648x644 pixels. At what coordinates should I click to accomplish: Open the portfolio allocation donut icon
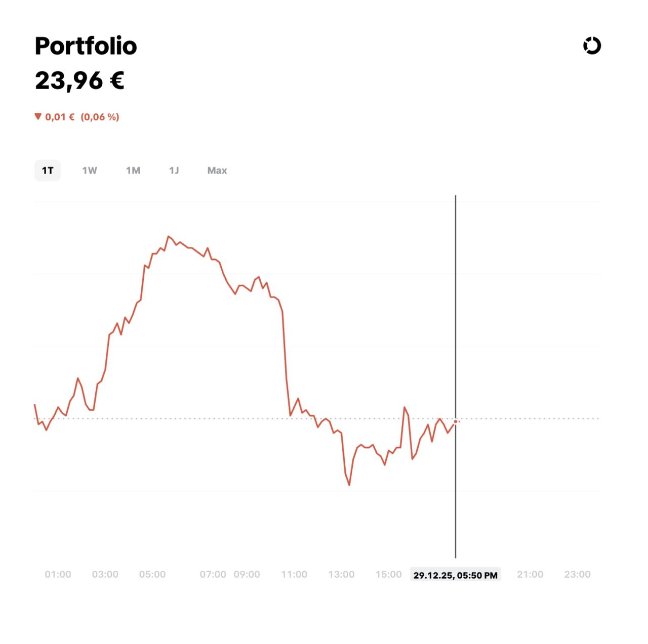click(592, 46)
